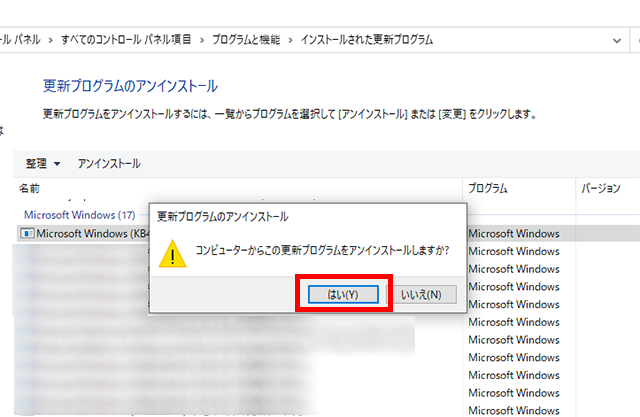
Task: Select the Microsoft Windows (KB update row
Action: click(x=328, y=233)
